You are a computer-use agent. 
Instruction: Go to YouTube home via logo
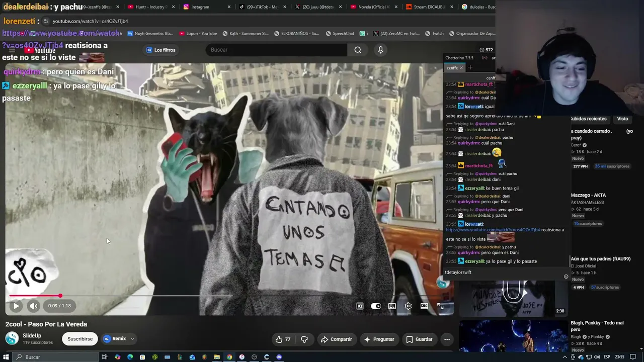coord(40,50)
